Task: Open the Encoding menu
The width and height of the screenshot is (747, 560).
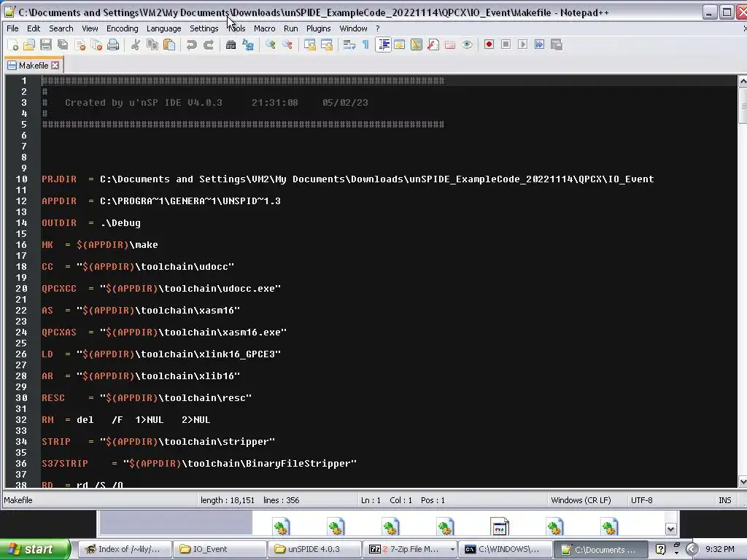Action: click(123, 28)
